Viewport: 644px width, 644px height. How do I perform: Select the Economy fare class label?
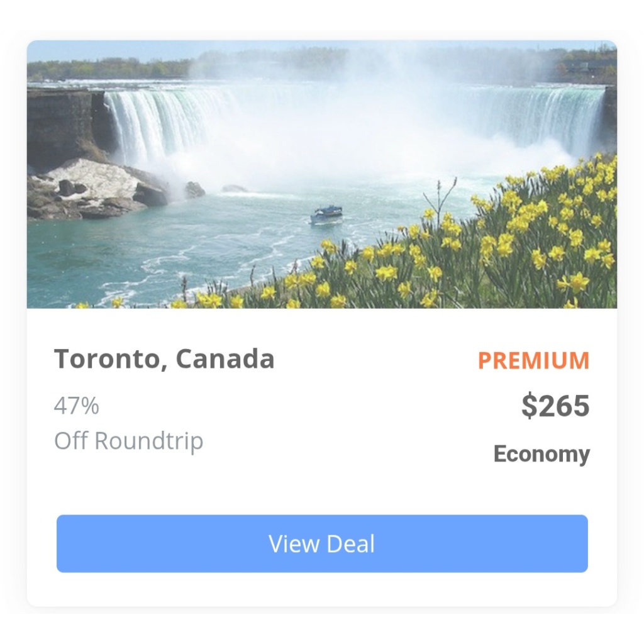(541, 454)
